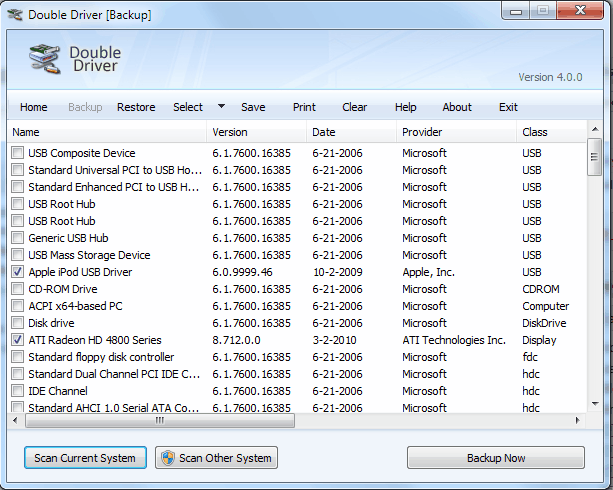The height and width of the screenshot is (490, 613).
Task: Click the Backup Now button
Action: click(496, 458)
